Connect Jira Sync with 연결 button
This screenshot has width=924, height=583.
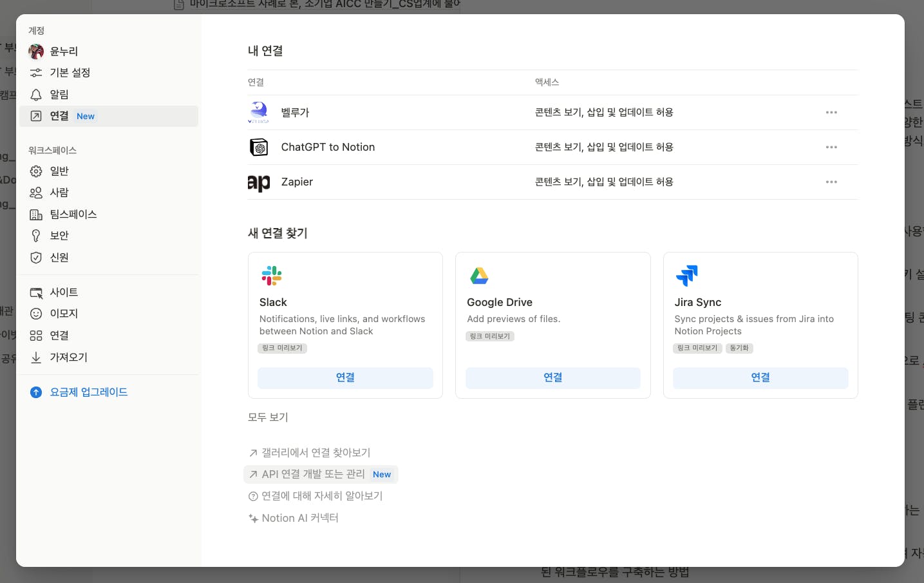coord(760,378)
